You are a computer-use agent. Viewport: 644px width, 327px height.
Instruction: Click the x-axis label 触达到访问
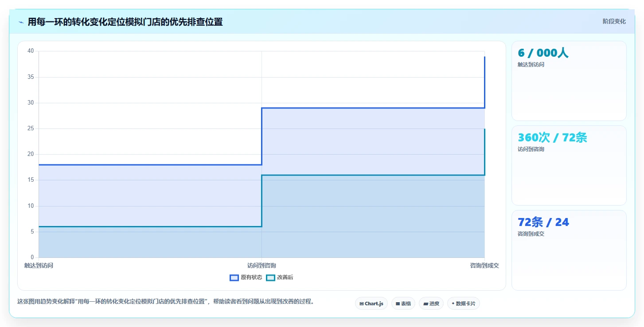39,265
